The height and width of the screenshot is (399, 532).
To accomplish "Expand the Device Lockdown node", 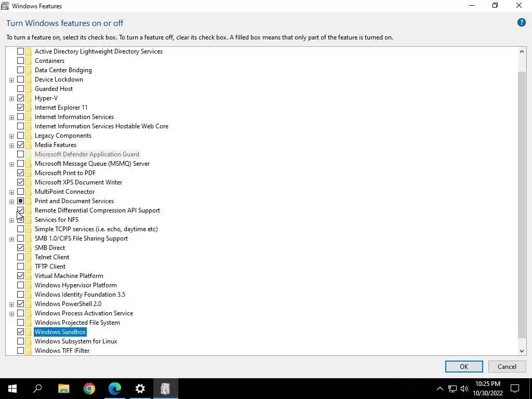I will click(x=11, y=80).
